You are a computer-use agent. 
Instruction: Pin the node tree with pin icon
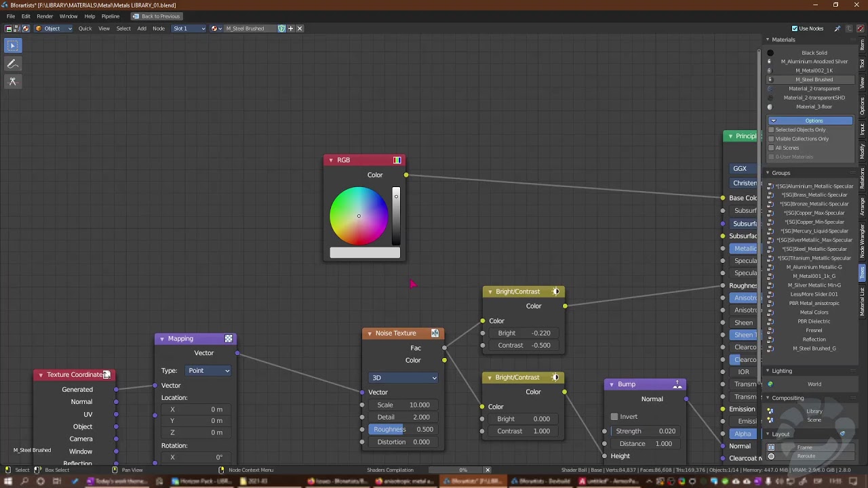[x=837, y=28]
